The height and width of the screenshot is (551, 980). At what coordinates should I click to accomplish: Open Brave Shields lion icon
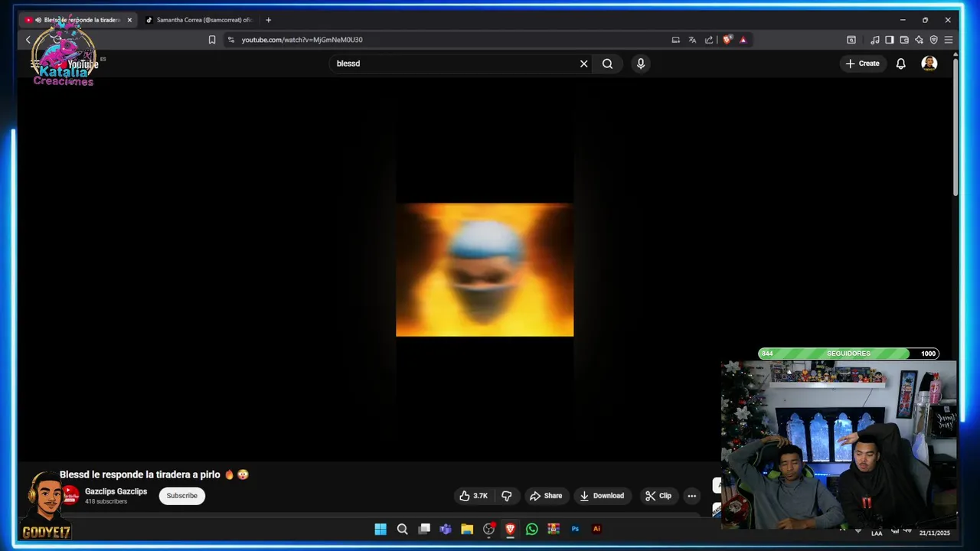(727, 40)
